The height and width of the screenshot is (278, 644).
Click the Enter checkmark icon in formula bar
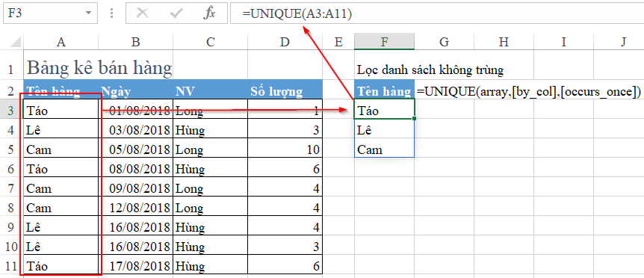tap(176, 13)
